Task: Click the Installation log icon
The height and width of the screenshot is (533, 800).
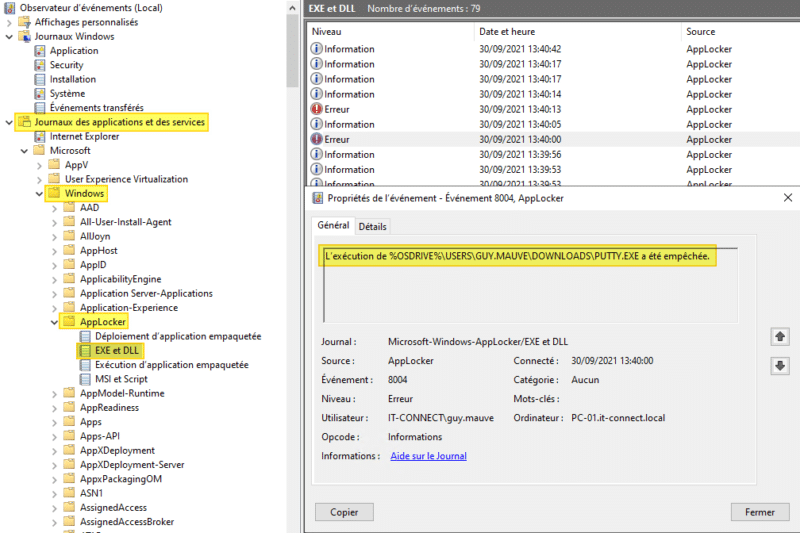Action: coord(40,79)
